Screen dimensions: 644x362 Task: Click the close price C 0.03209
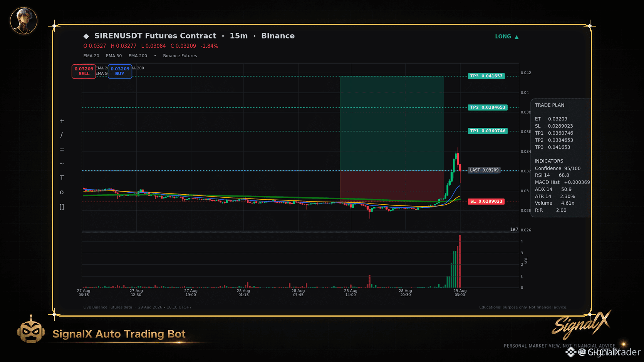pos(183,46)
